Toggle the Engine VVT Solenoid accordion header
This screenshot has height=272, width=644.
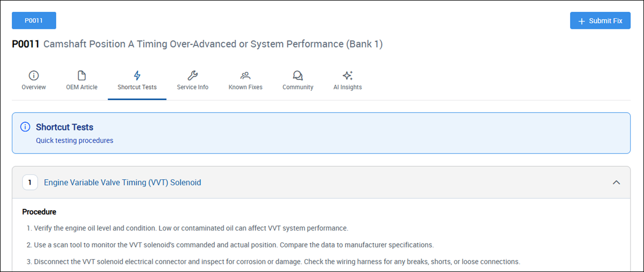321,182
